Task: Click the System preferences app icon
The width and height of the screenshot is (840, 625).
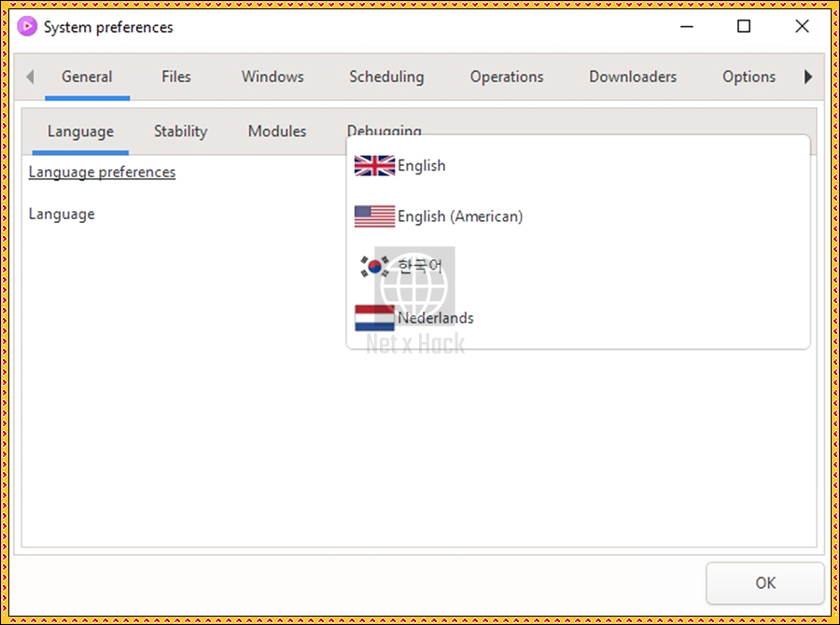Action: tap(27, 26)
